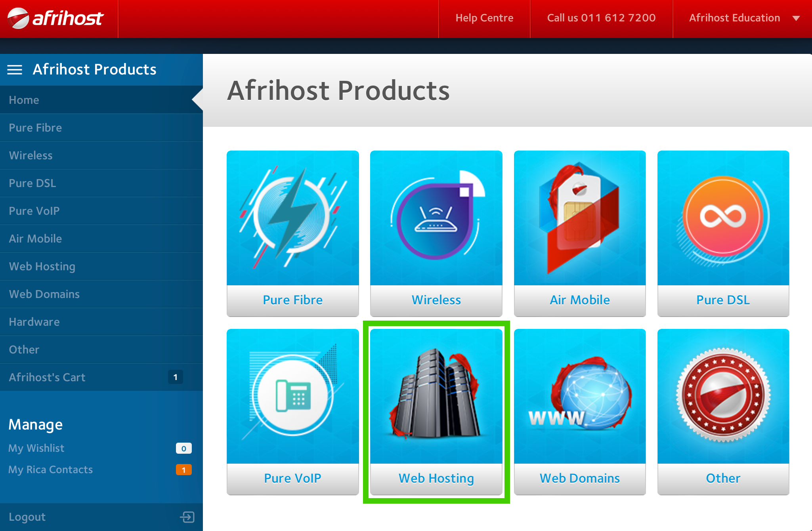Go to Hardware in the sidebar
Image resolution: width=812 pixels, height=531 pixels.
pos(34,322)
